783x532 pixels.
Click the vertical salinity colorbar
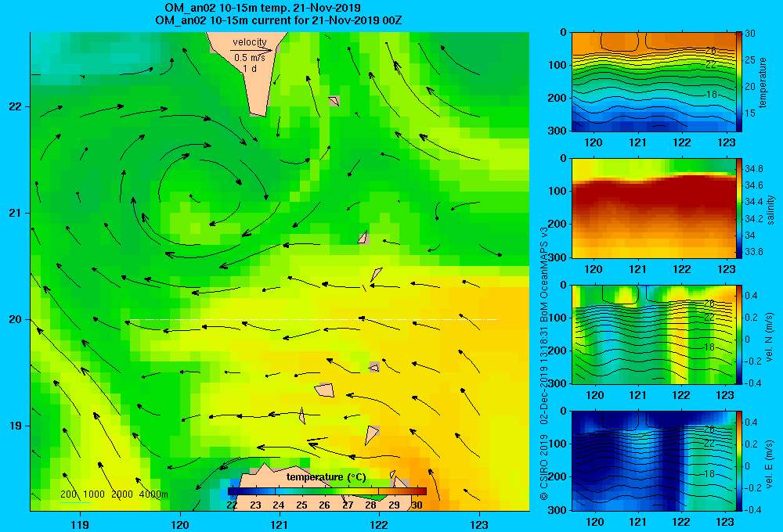coord(739,208)
